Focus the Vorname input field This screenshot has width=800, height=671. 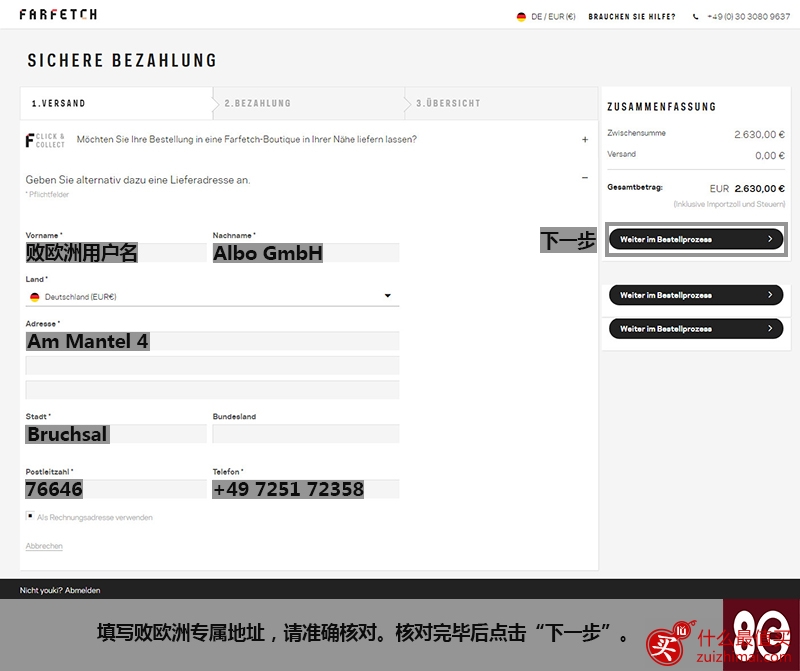116,253
